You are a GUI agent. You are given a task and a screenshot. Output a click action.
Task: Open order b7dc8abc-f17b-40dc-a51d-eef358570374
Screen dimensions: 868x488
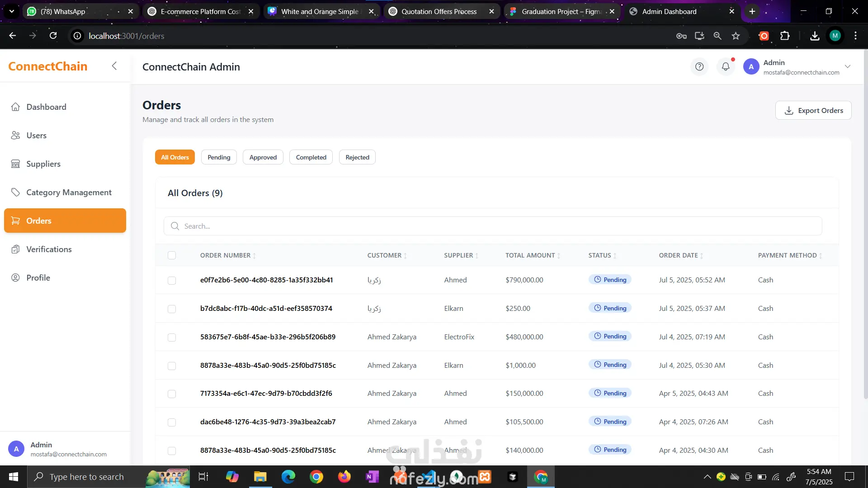point(266,309)
